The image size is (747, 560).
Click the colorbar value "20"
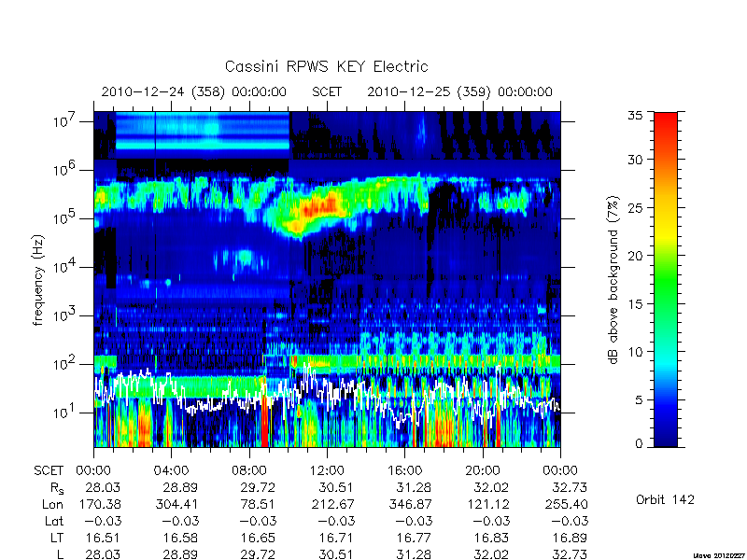tap(635, 255)
